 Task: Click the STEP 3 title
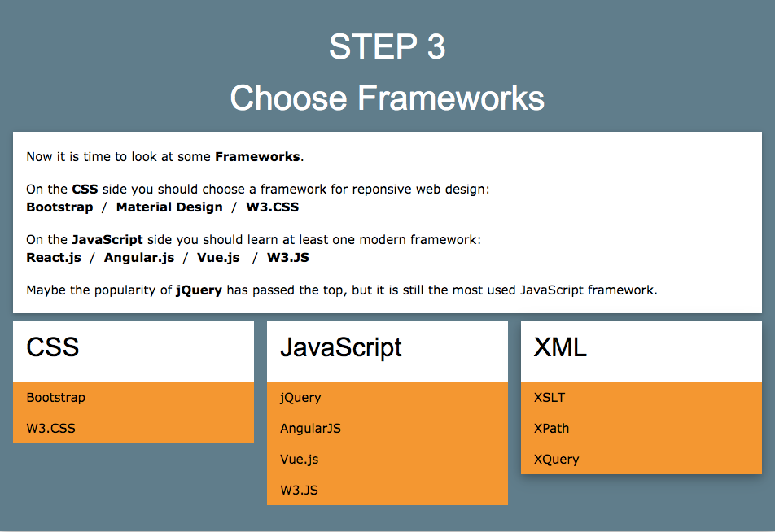coord(387,47)
